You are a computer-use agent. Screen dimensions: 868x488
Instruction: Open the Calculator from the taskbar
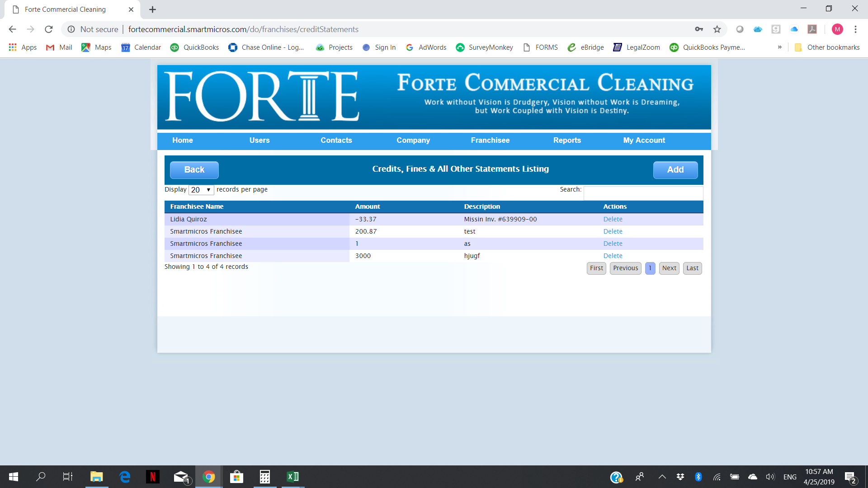pyautogui.click(x=264, y=477)
